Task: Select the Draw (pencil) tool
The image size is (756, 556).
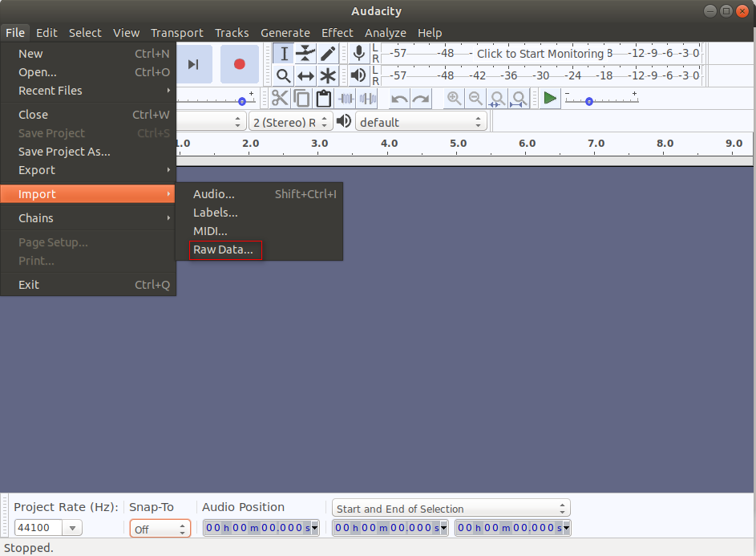Action: tap(328, 54)
